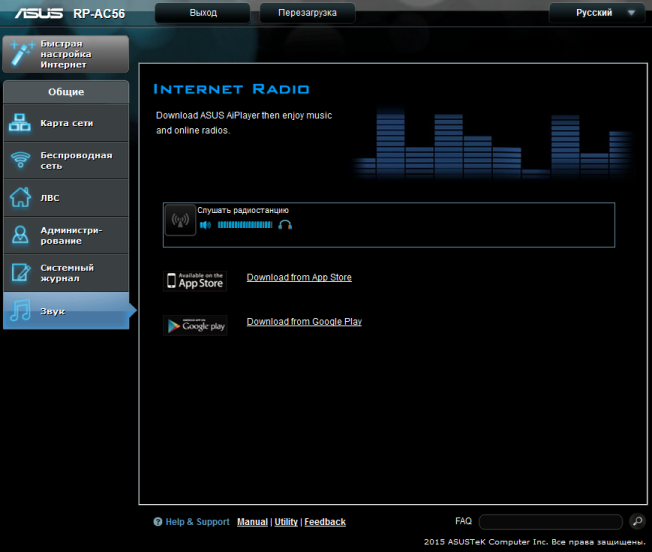Open Беспроводная сеть menu item
Viewport: 652px width, 552px height.
coord(66,160)
